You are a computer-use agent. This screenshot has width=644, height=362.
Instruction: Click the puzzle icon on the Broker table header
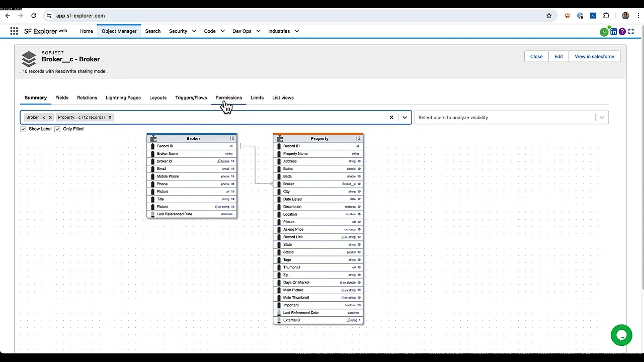tap(153, 138)
